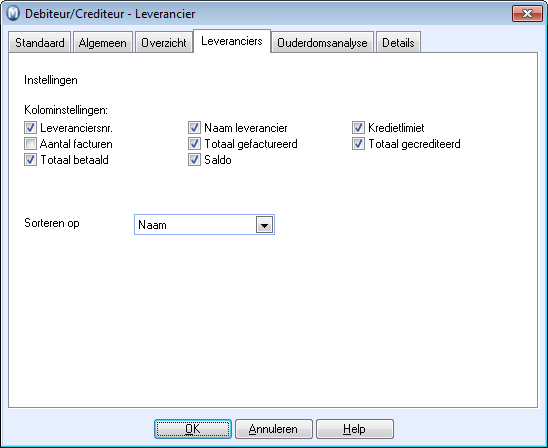This screenshot has width=548, height=448.
Task: Confirm settings with the OK button
Action: 193,429
